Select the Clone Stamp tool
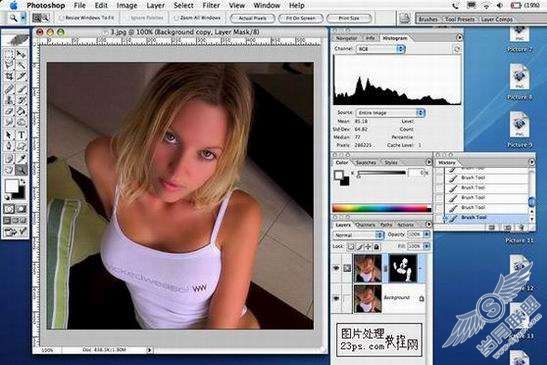Screen dimensions: 547x365 [x=9, y=100]
